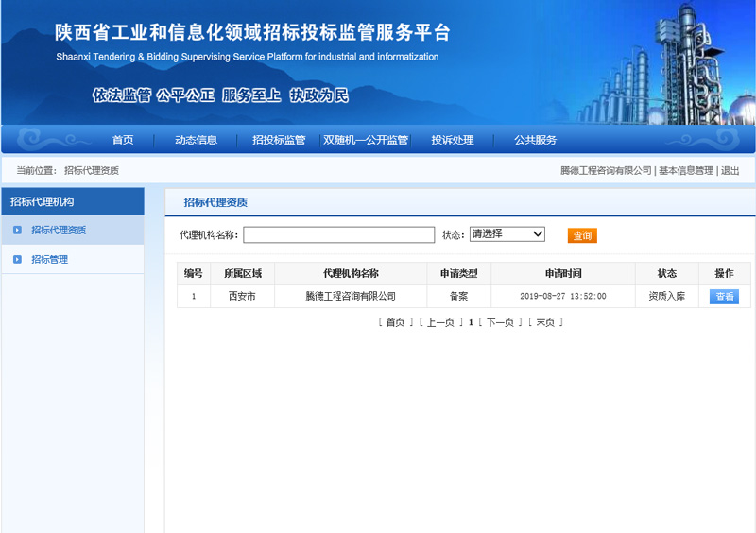Open the 公共服务 navigation menu
The image size is (756, 533).
point(536,140)
